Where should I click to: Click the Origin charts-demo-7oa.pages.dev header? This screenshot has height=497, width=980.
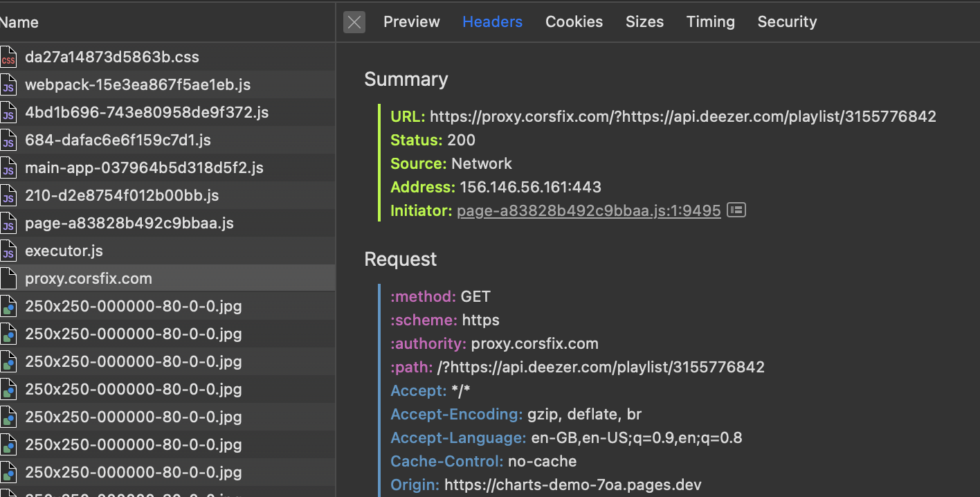click(546, 485)
